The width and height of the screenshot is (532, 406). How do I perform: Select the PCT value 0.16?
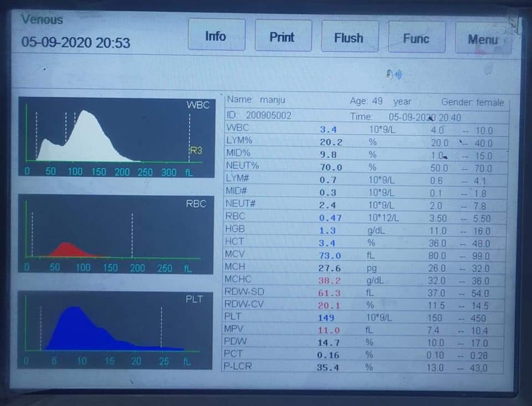coord(328,355)
